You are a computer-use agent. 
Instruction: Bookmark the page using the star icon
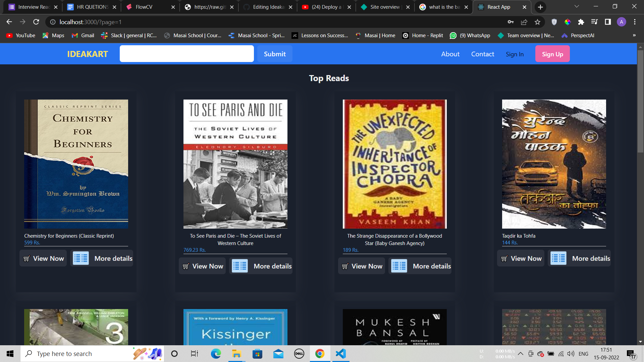537,22
